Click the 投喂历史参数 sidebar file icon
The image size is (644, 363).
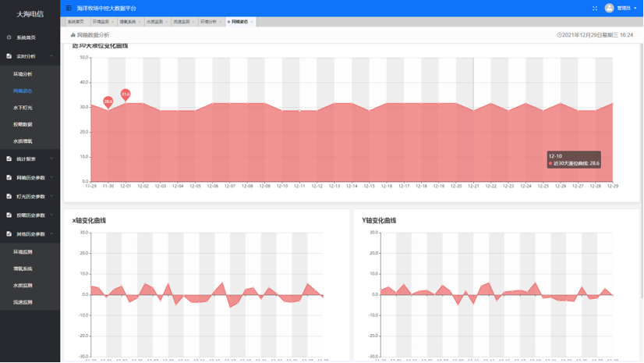(9, 215)
